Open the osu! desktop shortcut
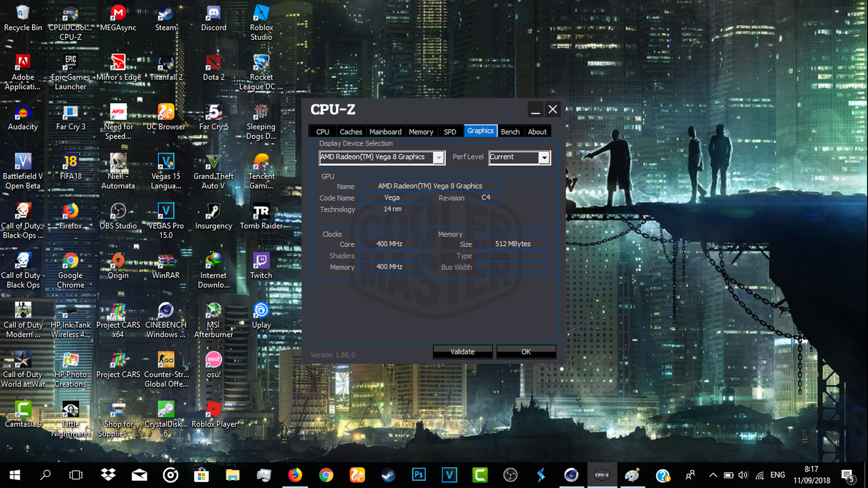This screenshot has height=488, width=868. 213,365
